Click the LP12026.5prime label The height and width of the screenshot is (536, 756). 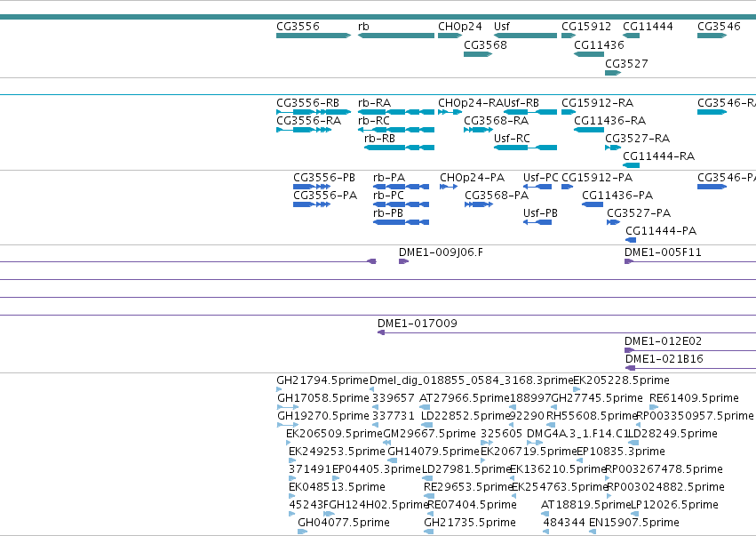[x=675, y=505]
